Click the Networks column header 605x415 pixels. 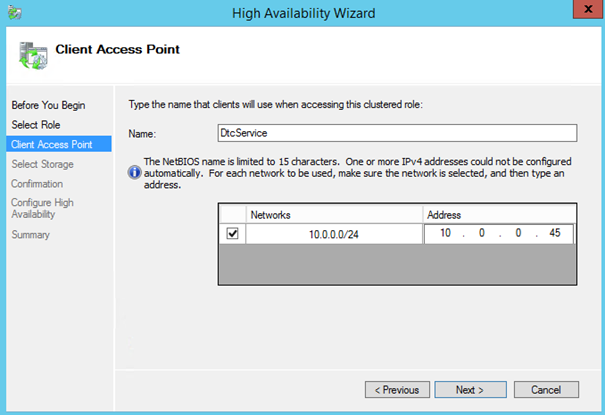pos(333,215)
